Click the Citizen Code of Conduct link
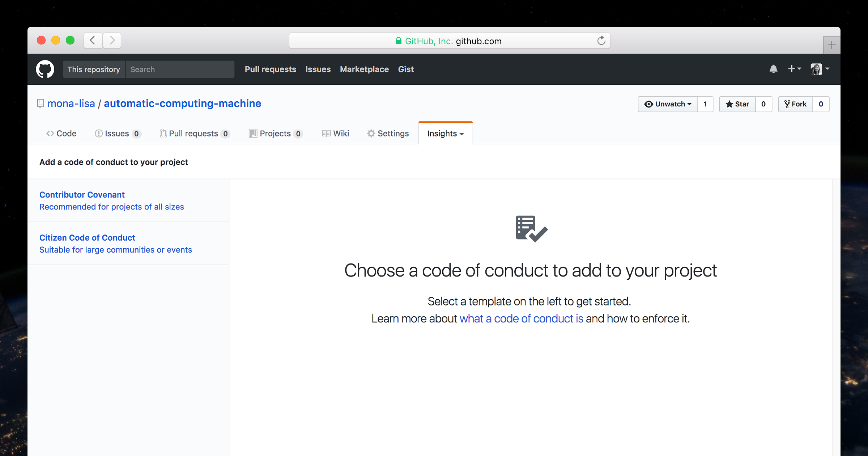Viewport: 868px width, 456px height. pyautogui.click(x=87, y=237)
